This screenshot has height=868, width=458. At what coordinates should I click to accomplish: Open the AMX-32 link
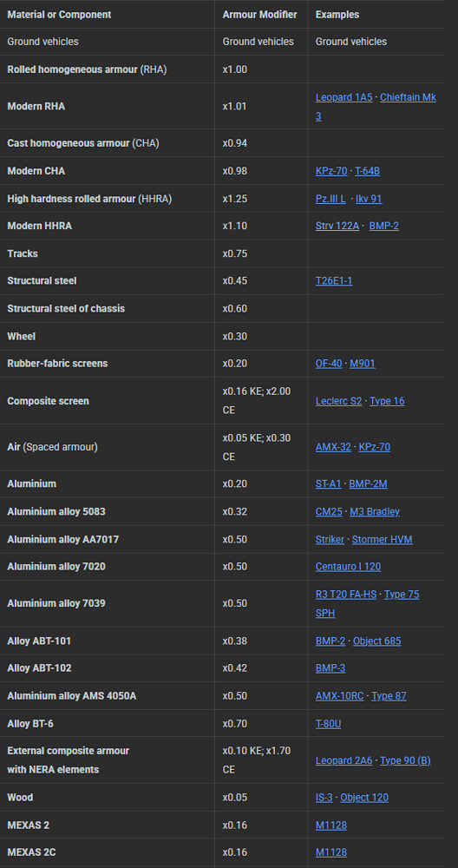click(333, 447)
